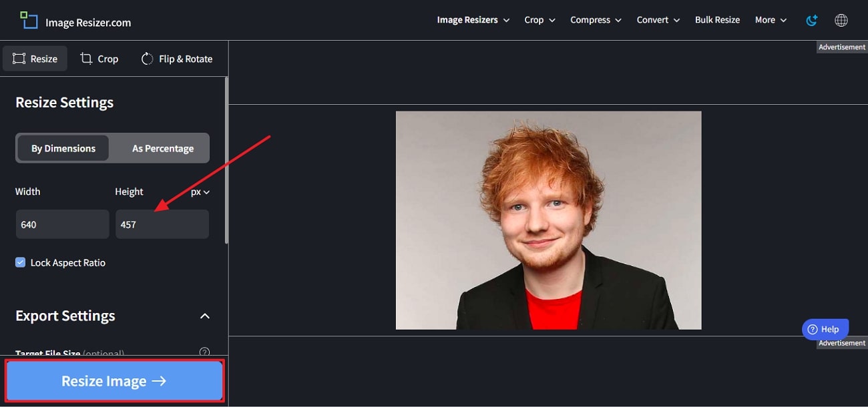Switch to the Resize tab

tap(35, 59)
